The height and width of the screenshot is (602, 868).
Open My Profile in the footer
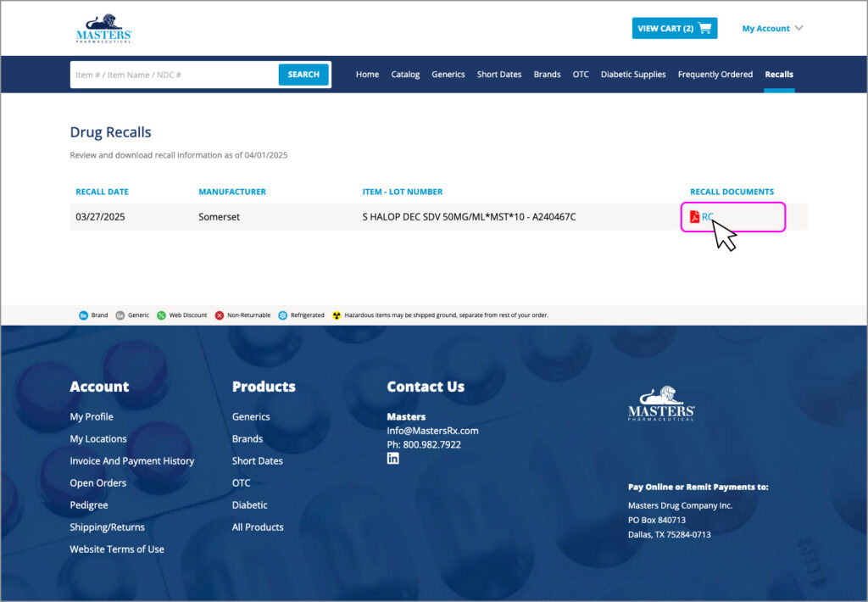[x=92, y=416]
